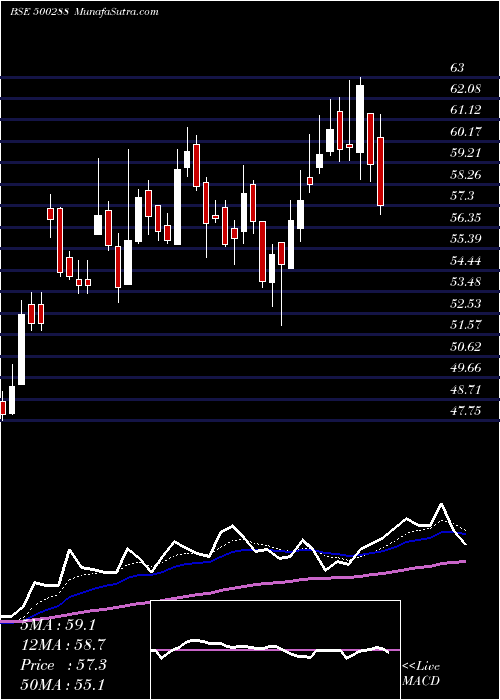
Task: Click the 59.21 price axis label
Action: coord(466,153)
